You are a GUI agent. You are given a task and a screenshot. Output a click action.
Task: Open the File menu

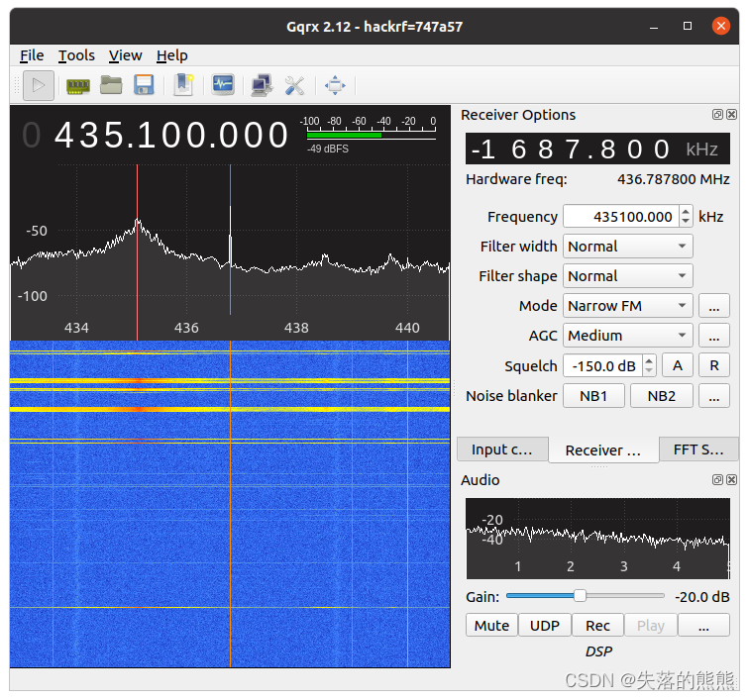[32, 55]
